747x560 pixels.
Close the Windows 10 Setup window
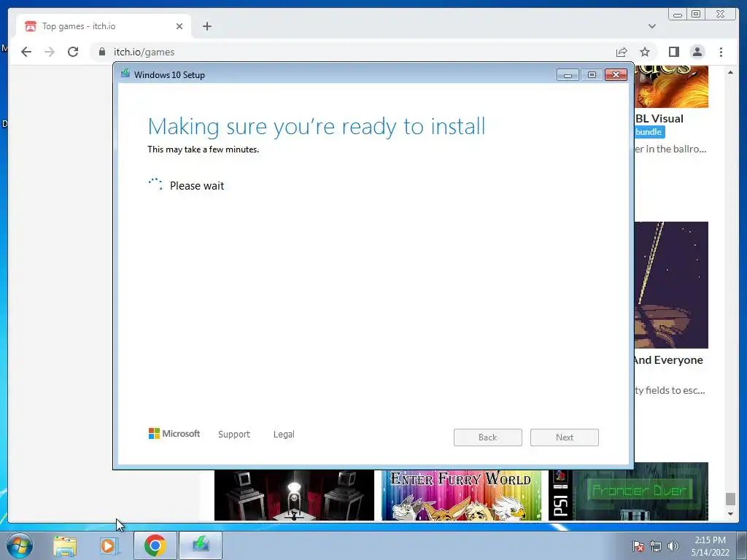click(616, 75)
